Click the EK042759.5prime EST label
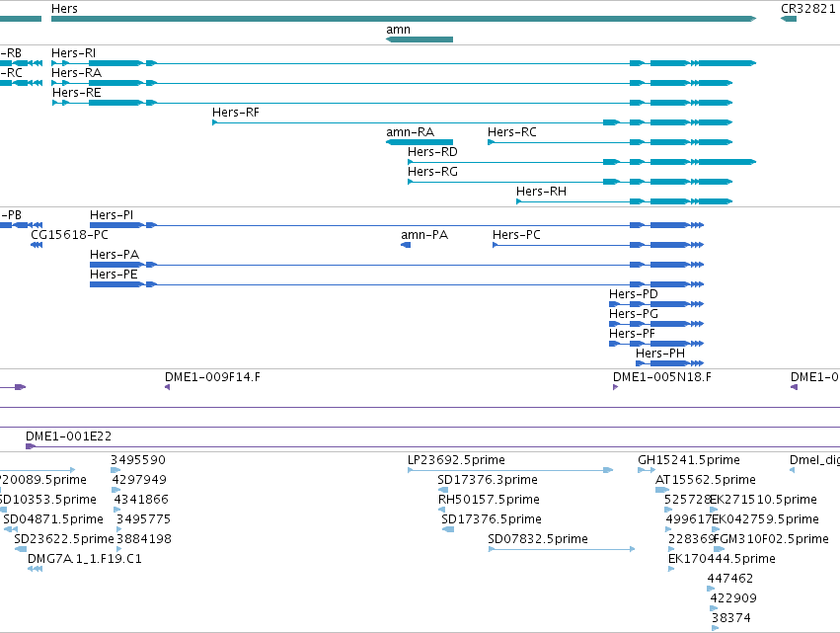 (x=766, y=519)
